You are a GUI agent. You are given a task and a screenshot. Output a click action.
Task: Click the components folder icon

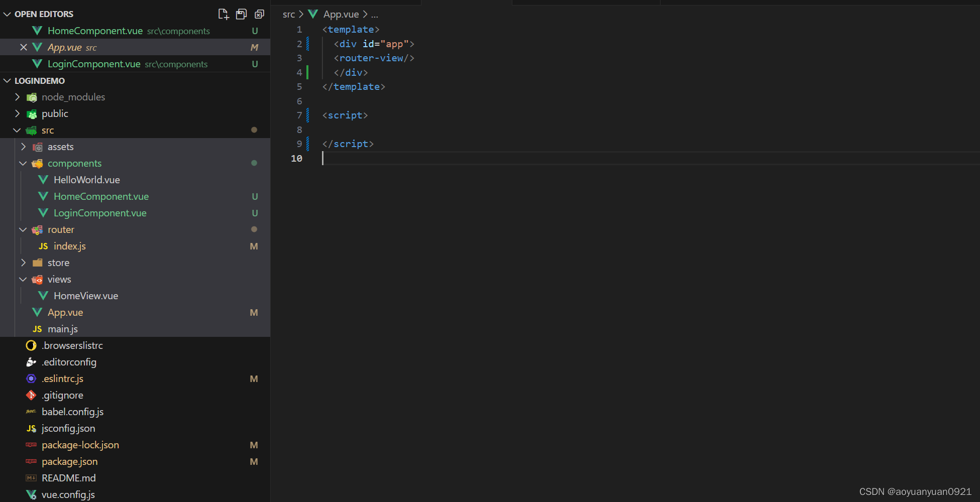(37, 164)
